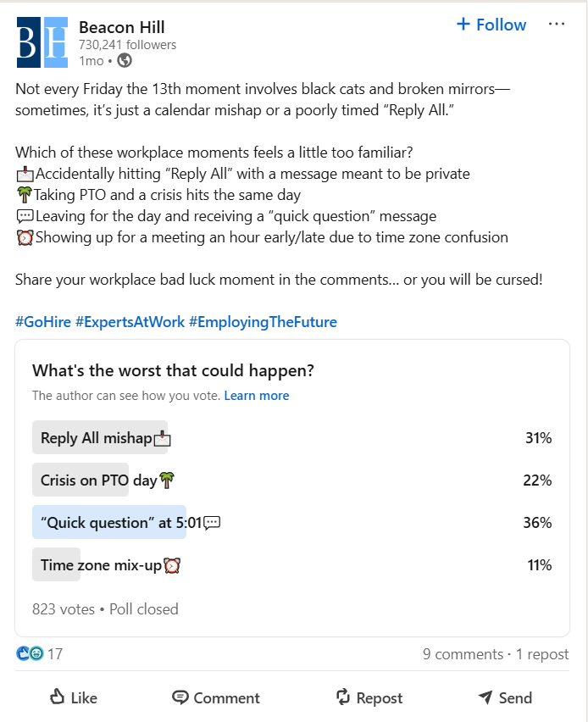
Task: Click the Comment speech bubble icon
Action: click(x=180, y=697)
